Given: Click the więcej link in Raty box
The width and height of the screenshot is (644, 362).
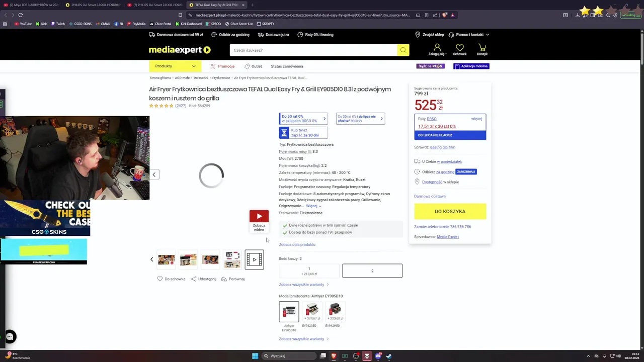Looking at the screenshot, I should (x=476, y=119).
